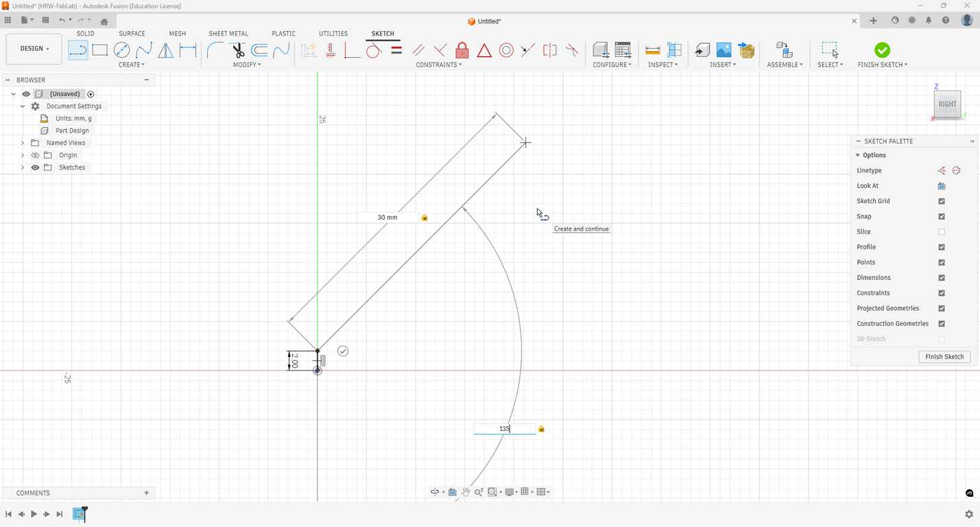
Task: Apply the Symmetry constraint
Action: [549, 50]
